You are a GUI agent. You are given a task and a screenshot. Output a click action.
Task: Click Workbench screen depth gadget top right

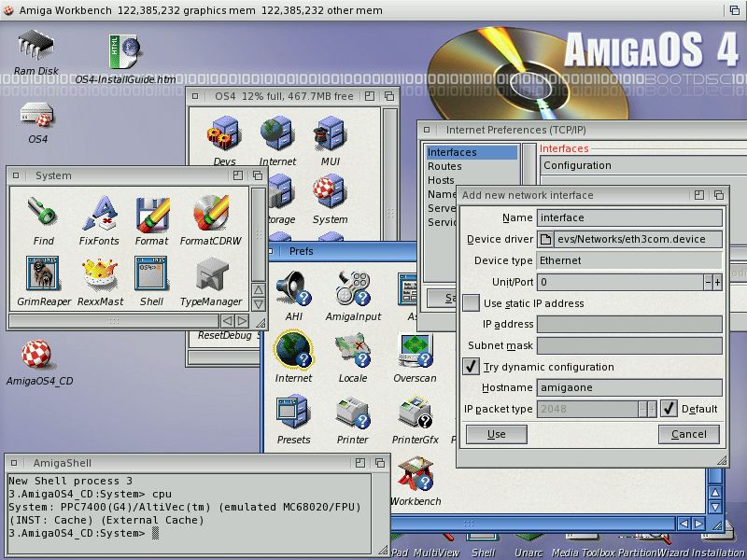coord(735,10)
